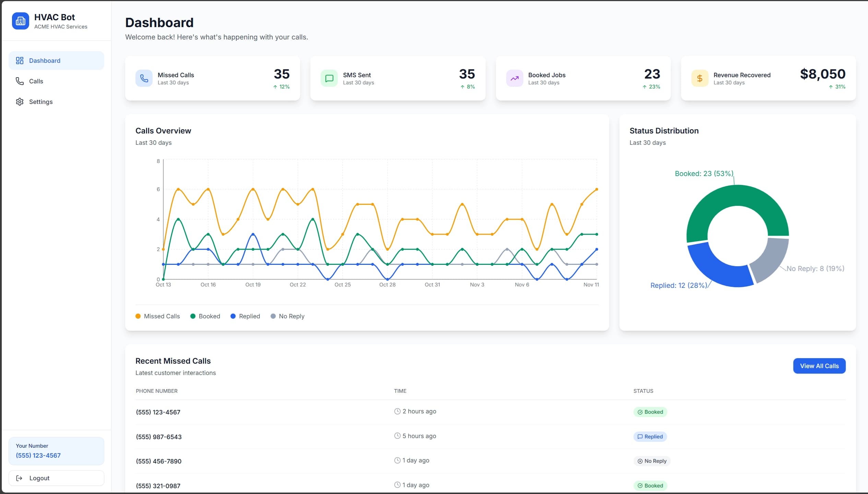868x494 pixels.
Task: Click the Logout arrow icon
Action: (20, 478)
